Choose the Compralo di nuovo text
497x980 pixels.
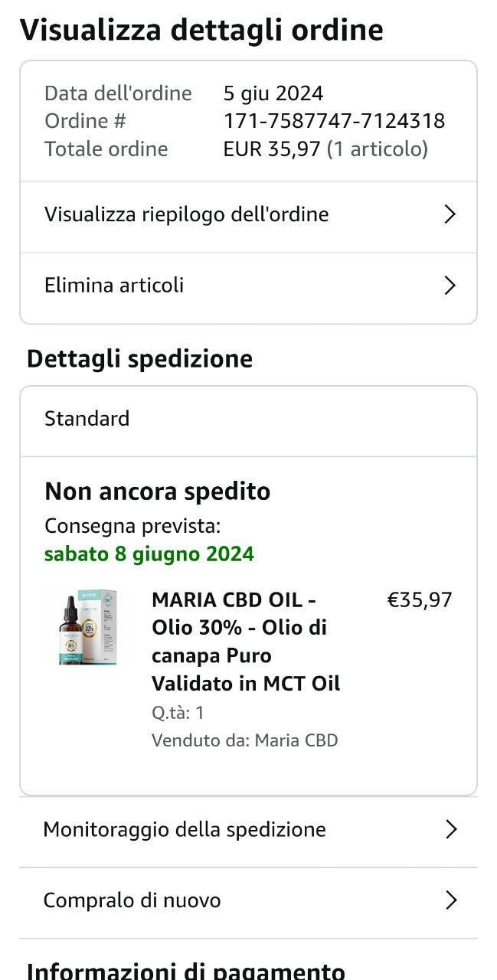[x=132, y=900]
